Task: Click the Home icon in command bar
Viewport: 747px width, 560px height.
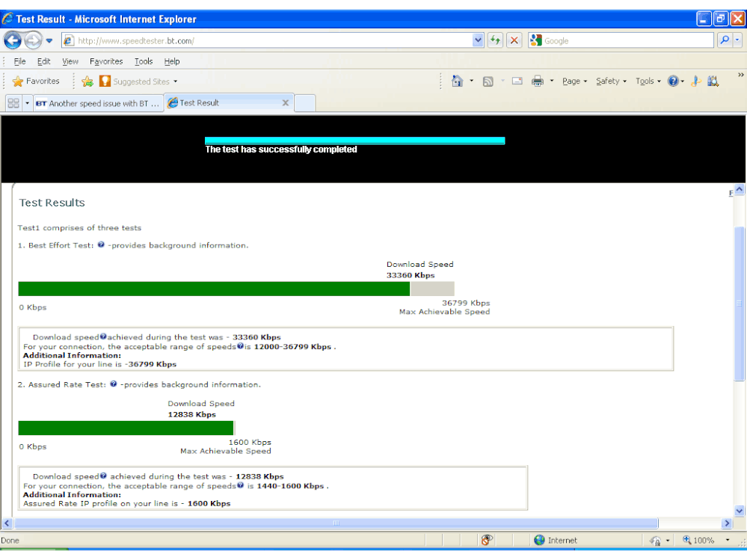Action: (458, 81)
